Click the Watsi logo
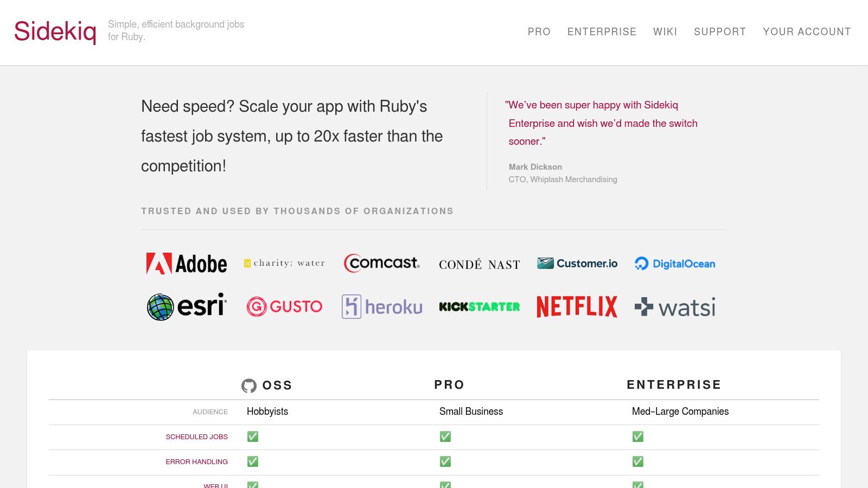 tap(675, 307)
